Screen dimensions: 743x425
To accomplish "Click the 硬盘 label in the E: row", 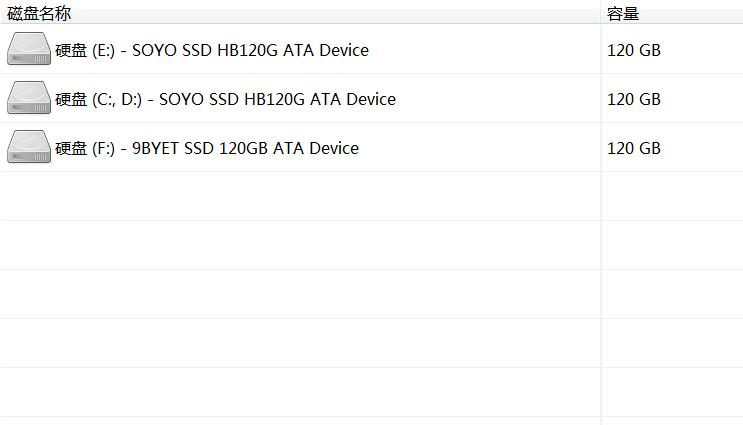I will (x=71, y=50).
